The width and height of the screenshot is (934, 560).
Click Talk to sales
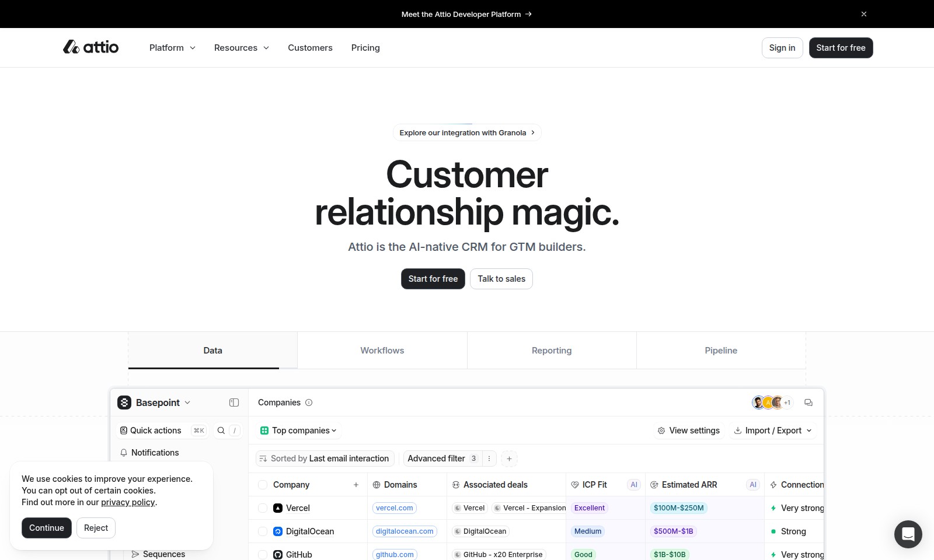click(x=501, y=279)
